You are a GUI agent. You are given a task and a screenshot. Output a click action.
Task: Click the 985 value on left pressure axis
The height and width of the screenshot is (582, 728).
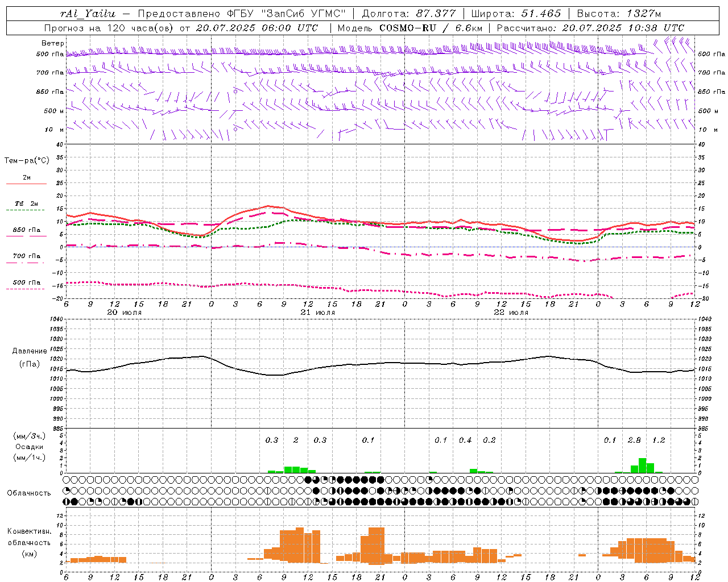click(x=57, y=429)
